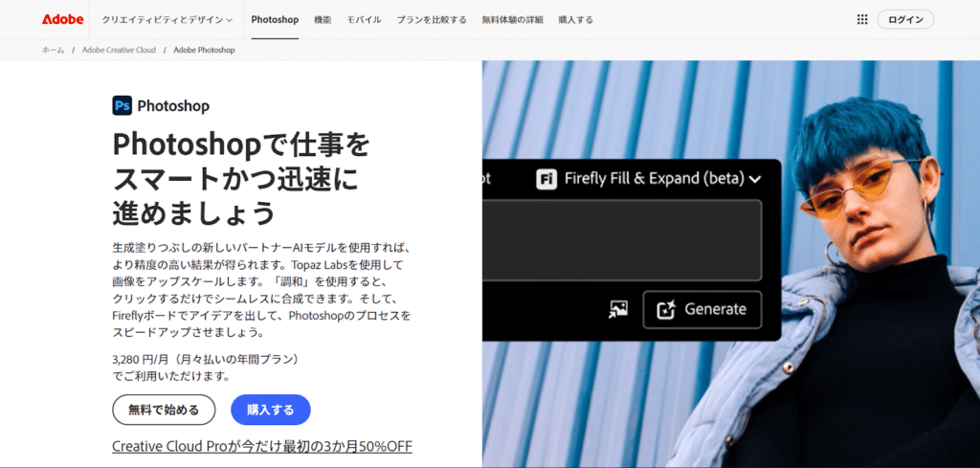Image resolution: width=980 pixels, height=468 pixels.
Task: Click the ログイン button
Action: point(905,19)
